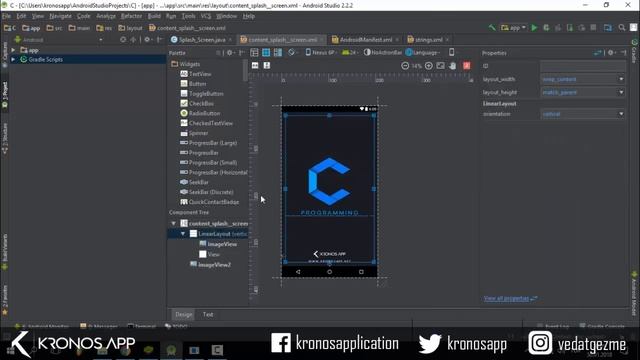Image resolution: width=640 pixels, height=360 pixels.
Task: Switch to the Text editor tab
Action: coord(208,314)
